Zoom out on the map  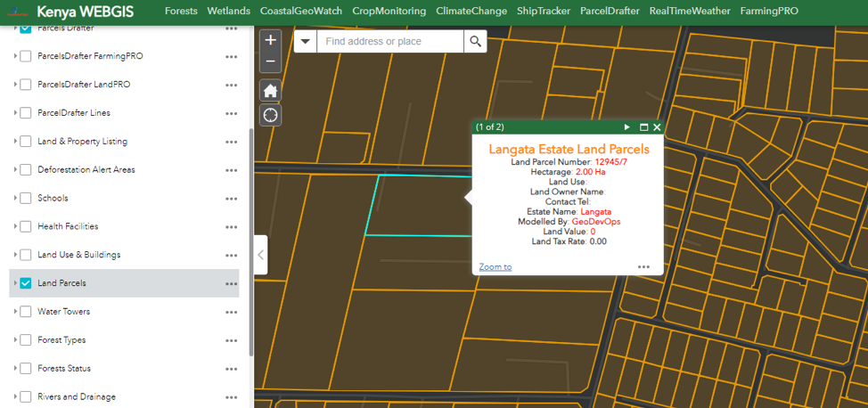click(x=271, y=61)
